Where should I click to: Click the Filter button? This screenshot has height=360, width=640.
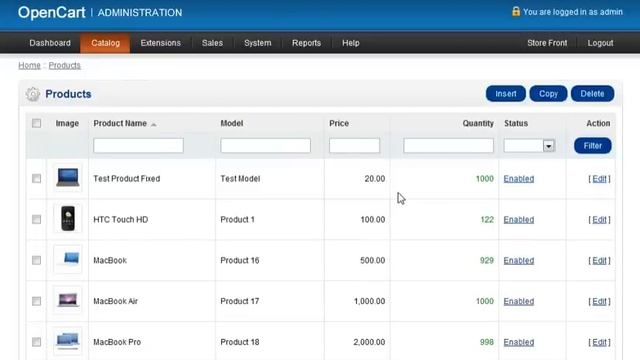(593, 146)
